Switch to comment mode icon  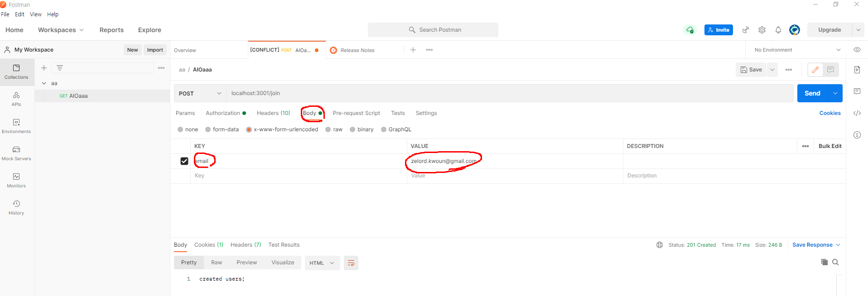(x=830, y=70)
